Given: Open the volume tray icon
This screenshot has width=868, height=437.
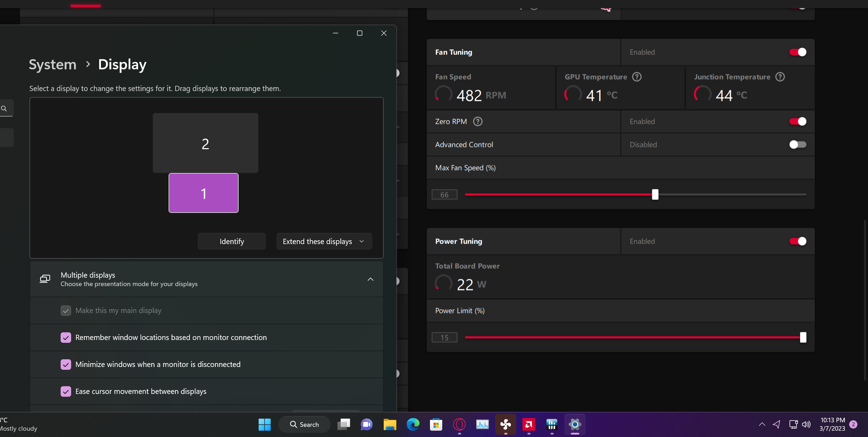Looking at the screenshot, I should point(806,424).
